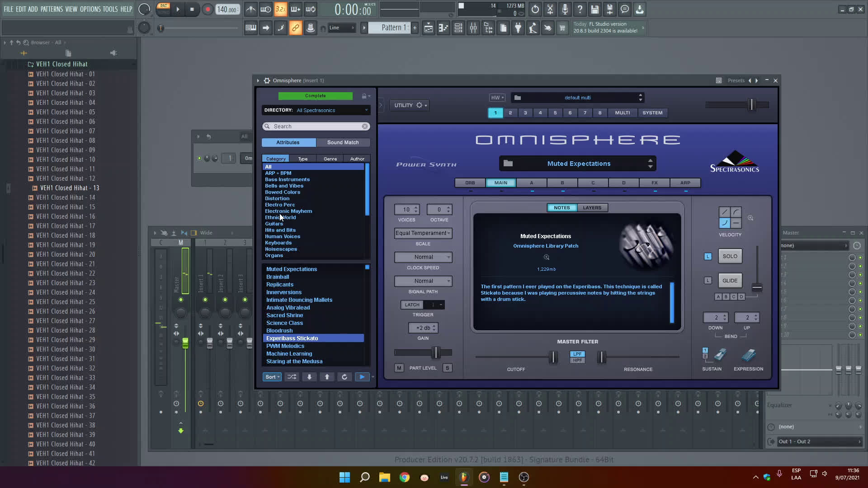This screenshot has height=488, width=868.
Task: Click the typing keyboard to piano icon
Action: (x=251, y=28)
